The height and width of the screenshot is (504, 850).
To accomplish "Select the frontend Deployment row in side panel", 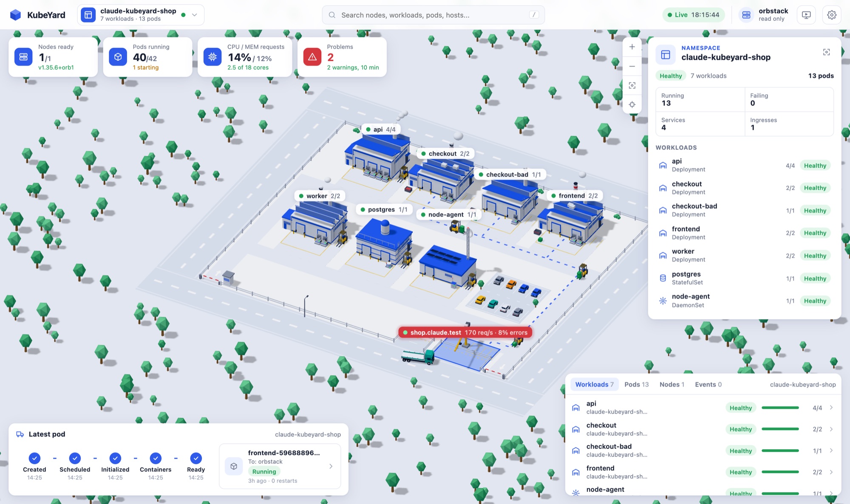I will tap(744, 233).
